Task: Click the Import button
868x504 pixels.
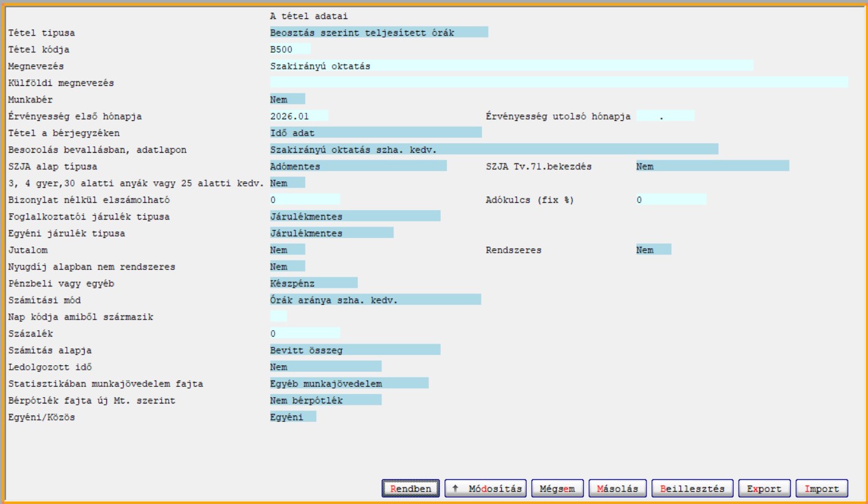Action: (822, 489)
